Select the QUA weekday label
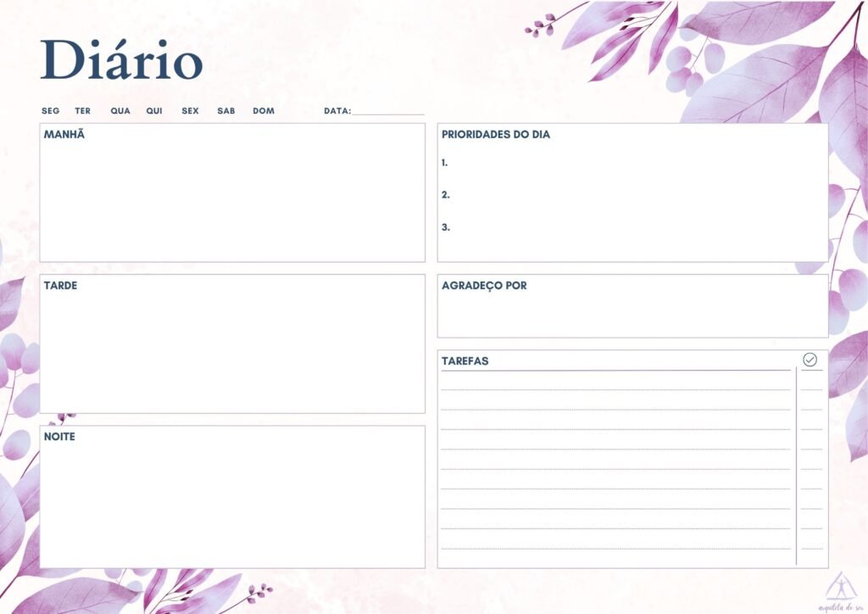 pos(120,111)
